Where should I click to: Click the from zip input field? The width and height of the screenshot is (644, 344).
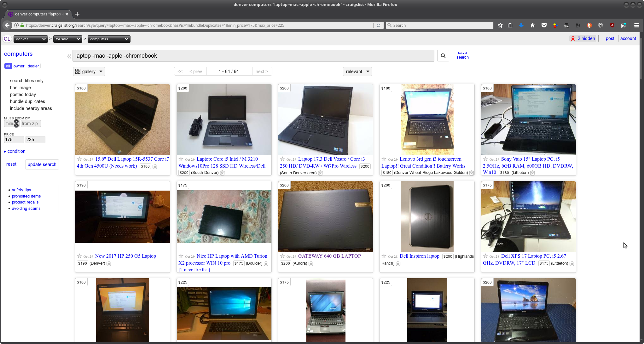[x=31, y=123]
